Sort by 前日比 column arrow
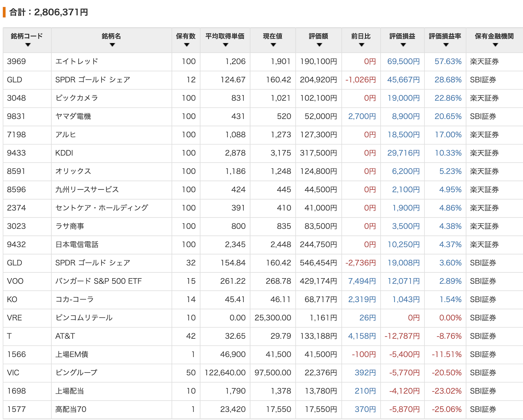Image resolution: width=523 pixels, height=420 pixels. [362, 45]
